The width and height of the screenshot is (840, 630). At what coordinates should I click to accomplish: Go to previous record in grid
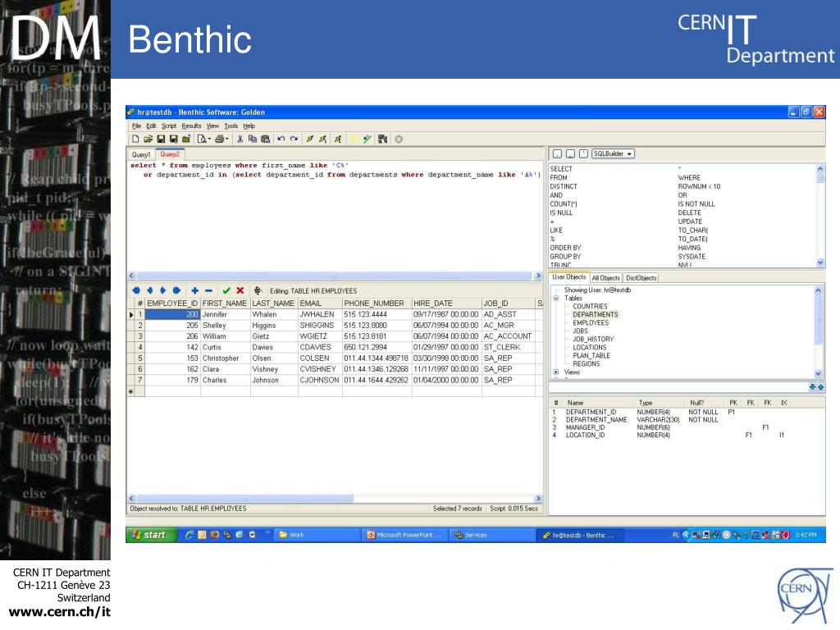coord(149,290)
